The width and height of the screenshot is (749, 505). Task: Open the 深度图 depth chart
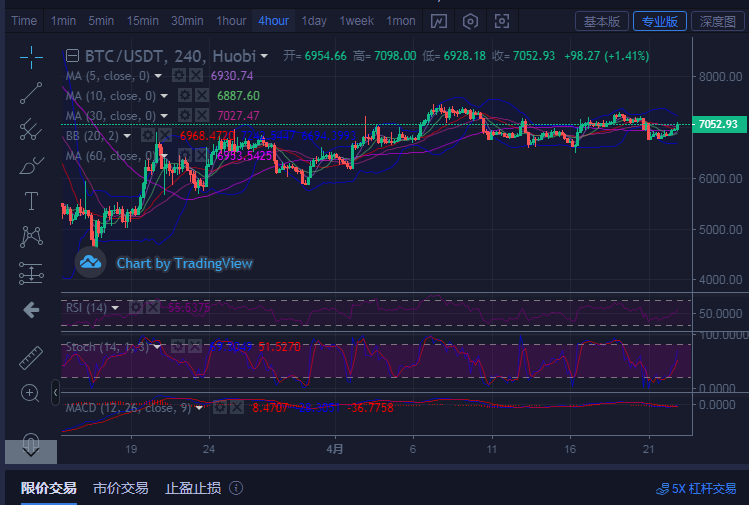(717, 21)
